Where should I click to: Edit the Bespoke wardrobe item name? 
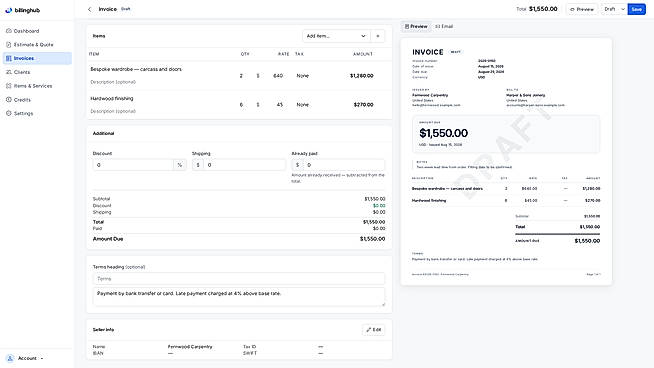(161, 69)
